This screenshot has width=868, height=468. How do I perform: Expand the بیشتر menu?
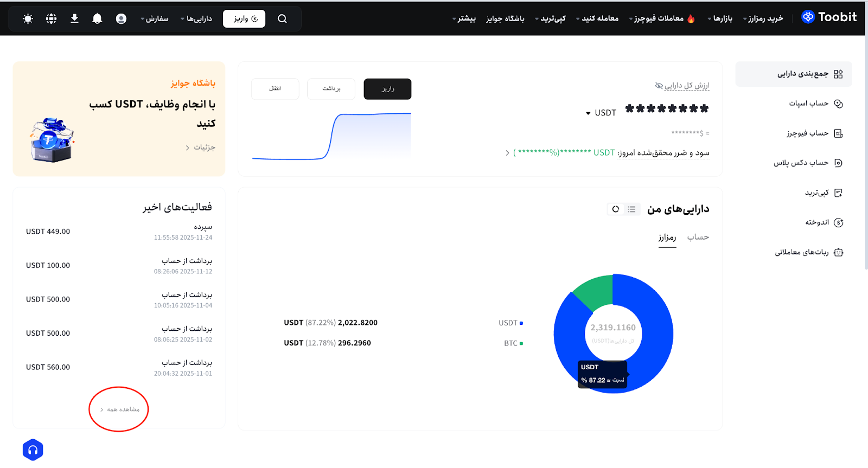pos(464,19)
